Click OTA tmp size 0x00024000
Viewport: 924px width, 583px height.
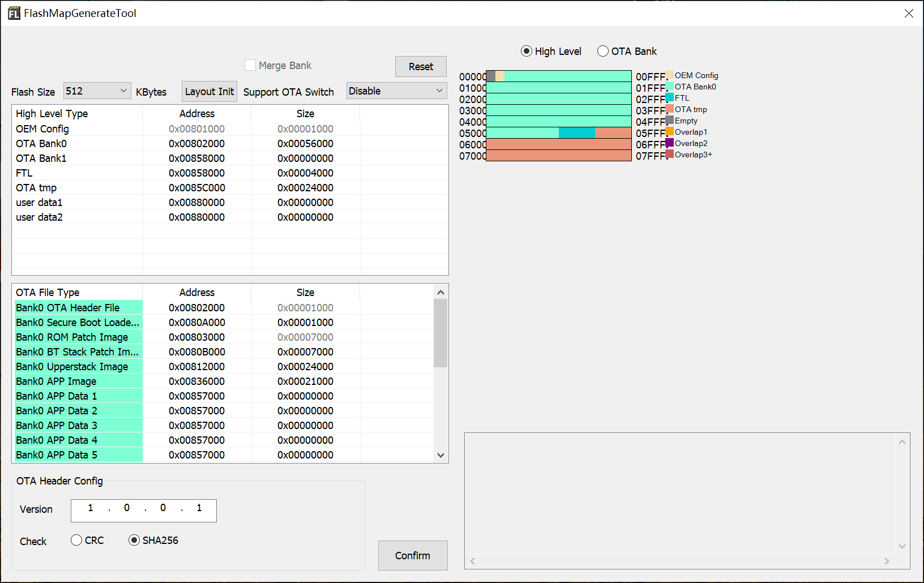click(x=305, y=188)
